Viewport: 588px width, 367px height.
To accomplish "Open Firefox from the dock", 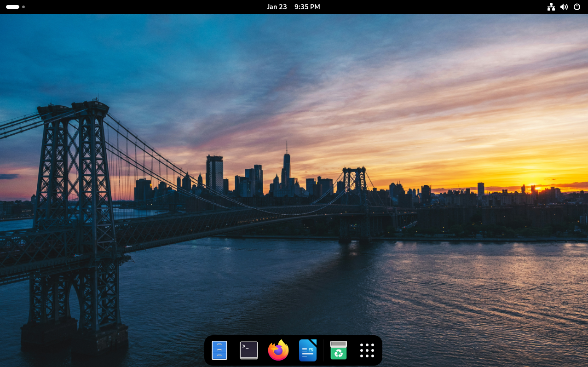I will [278, 350].
